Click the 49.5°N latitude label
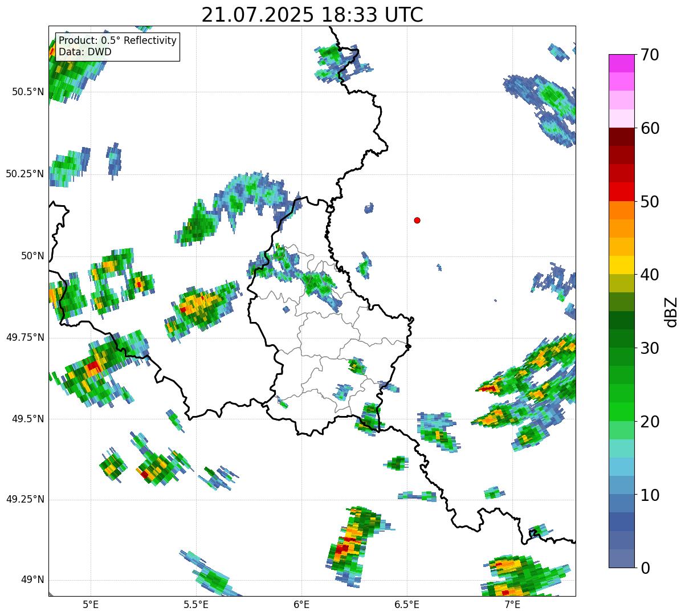Image resolution: width=685 pixels, height=616 pixels. tap(28, 419)
